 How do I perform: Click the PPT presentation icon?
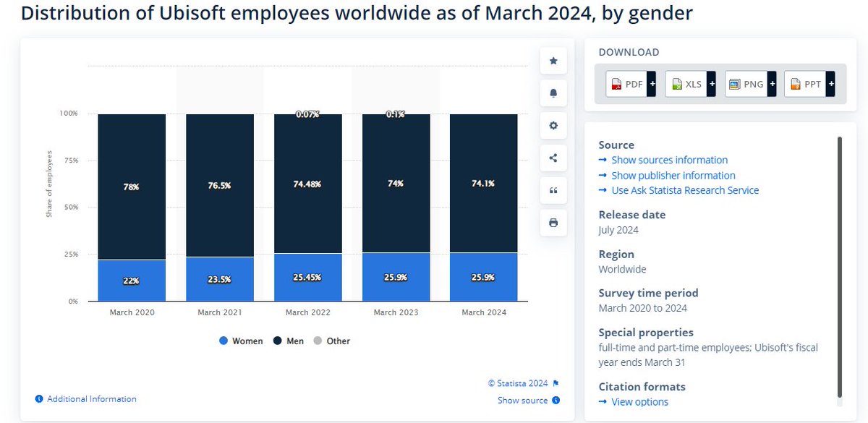795,85
